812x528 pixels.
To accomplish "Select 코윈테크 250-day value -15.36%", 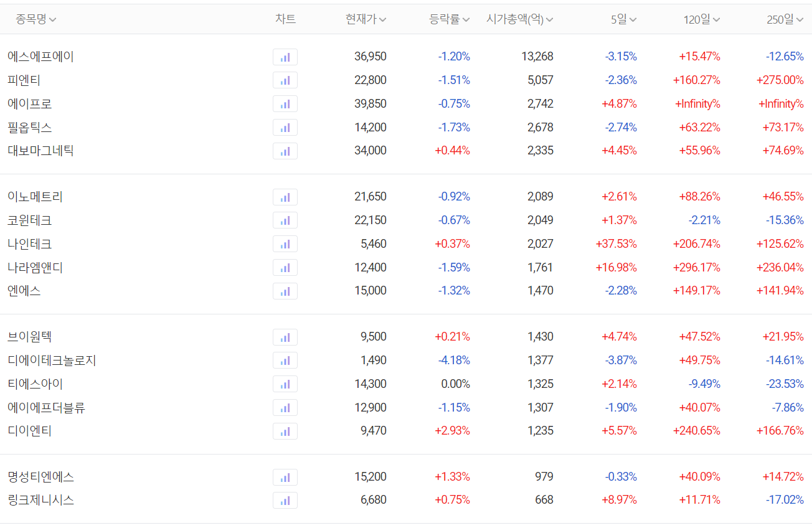I will [785, 220].
